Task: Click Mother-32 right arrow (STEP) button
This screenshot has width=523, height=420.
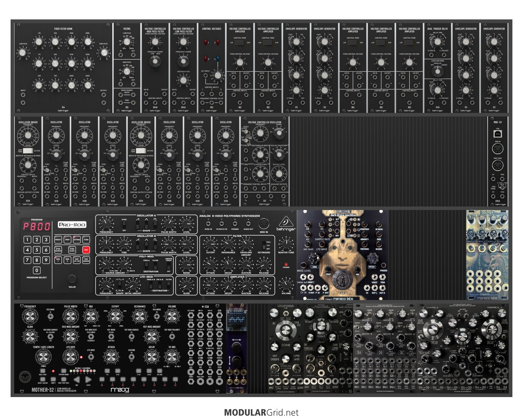Action: click(88, 379)
